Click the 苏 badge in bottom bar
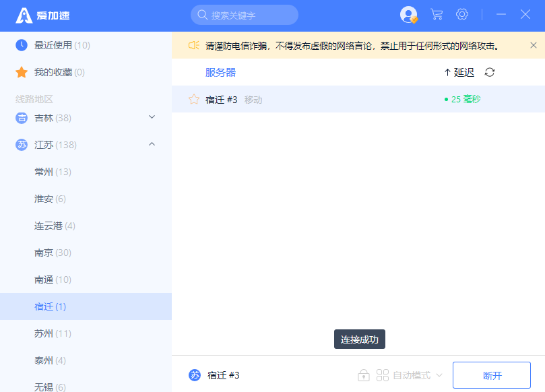The height and width of the screenshot is (392, 545). (195, 375)
